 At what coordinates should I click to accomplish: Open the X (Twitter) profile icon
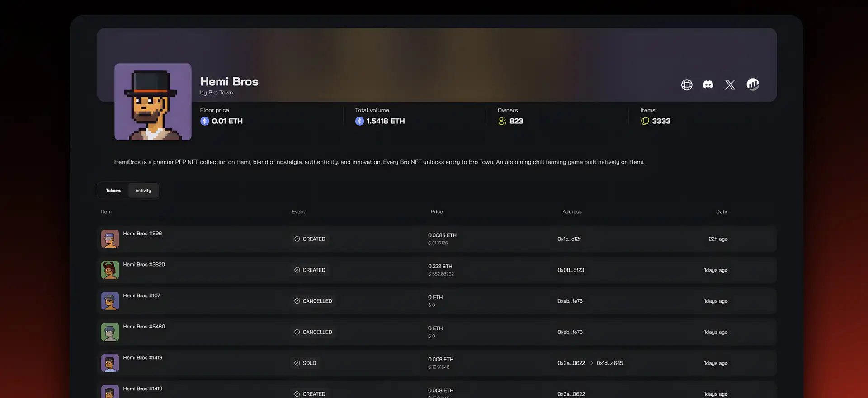click(x=730, y=84)
